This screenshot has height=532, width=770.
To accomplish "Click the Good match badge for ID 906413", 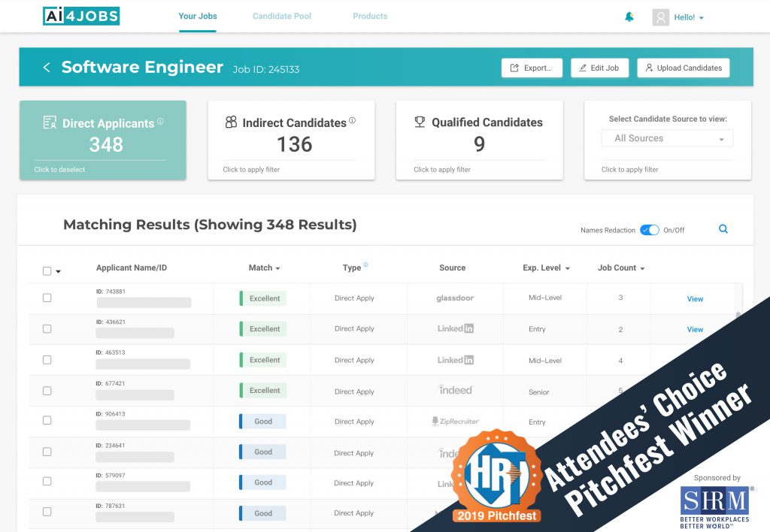I will 262,421.
